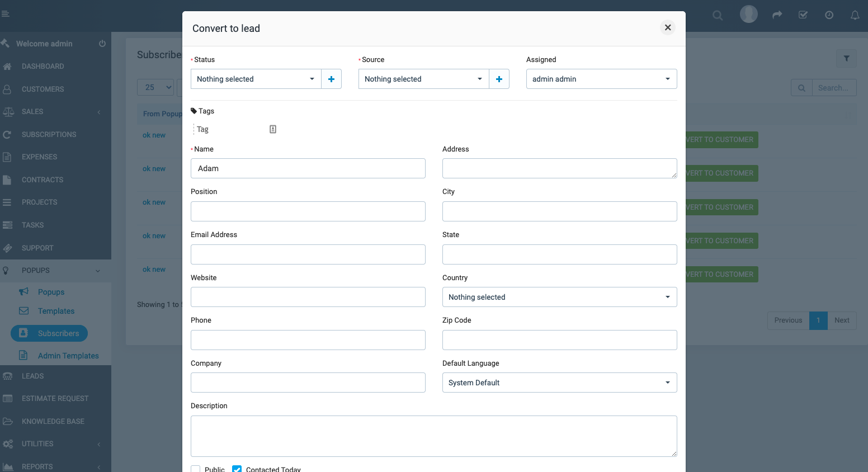The image size is (868, 472).
Task: Open the Status dropdown
Action: point(256,79)
